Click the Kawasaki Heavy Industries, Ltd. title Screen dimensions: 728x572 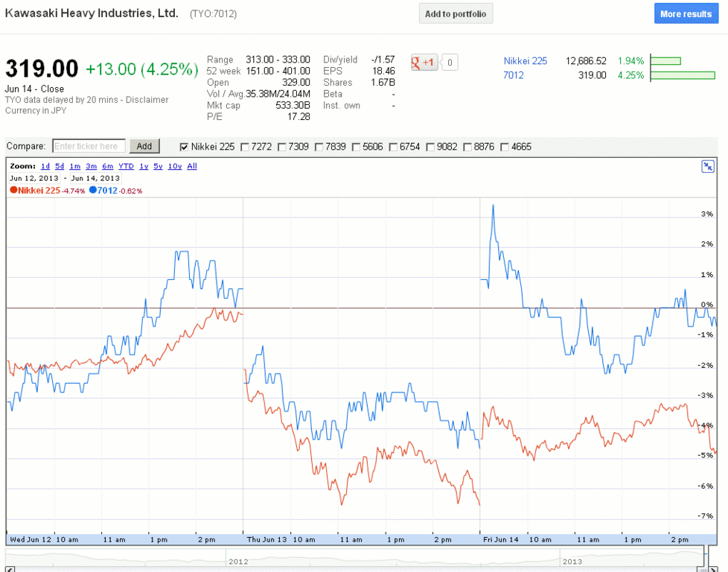coord(92,13)
